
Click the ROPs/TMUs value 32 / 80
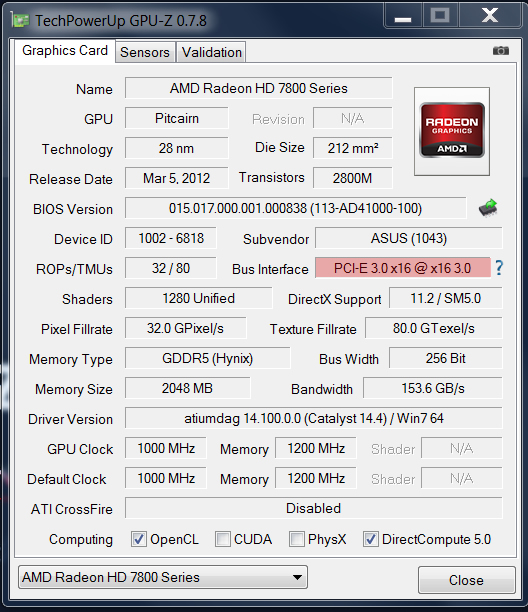coord(171,268)
